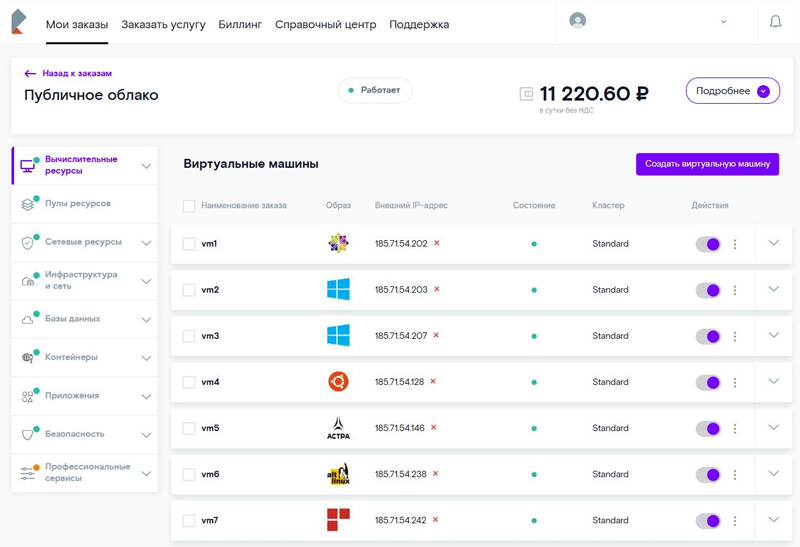Screen dimensions: 800x547
Task: Click the wallet icon beside daily cost
Action: 526,94
